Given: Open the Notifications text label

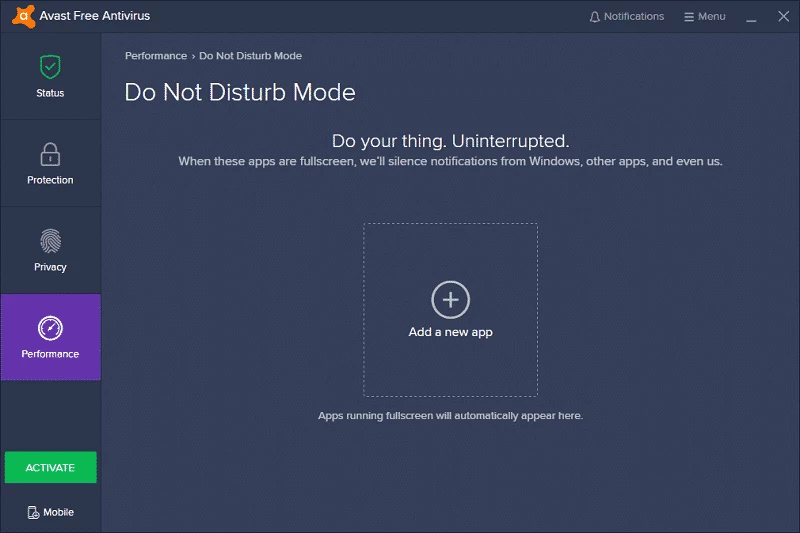Looking at the screenshot, I should coord(634,17).
